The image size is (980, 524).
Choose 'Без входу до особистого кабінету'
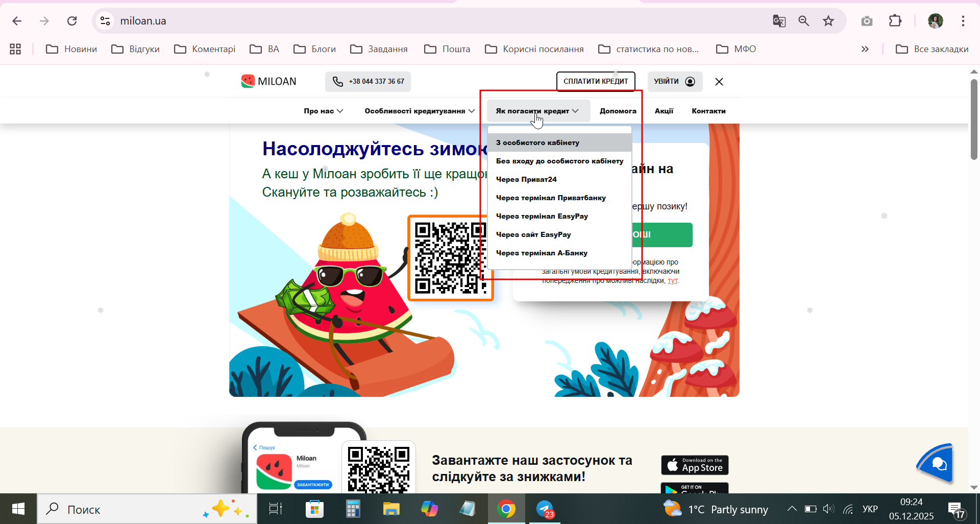point(559,161)
